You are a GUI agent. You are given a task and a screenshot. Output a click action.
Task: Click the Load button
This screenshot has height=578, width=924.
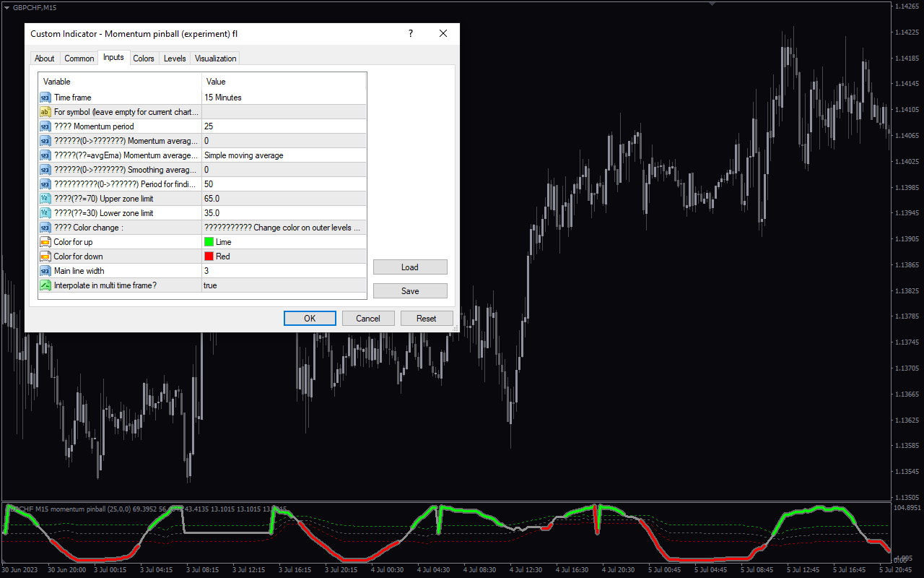click(x=410, y=267)
